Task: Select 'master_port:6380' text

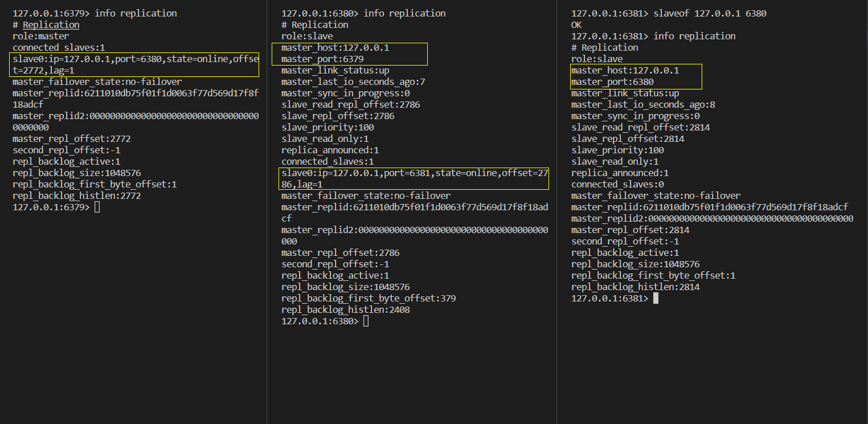Action: point(612,81)
